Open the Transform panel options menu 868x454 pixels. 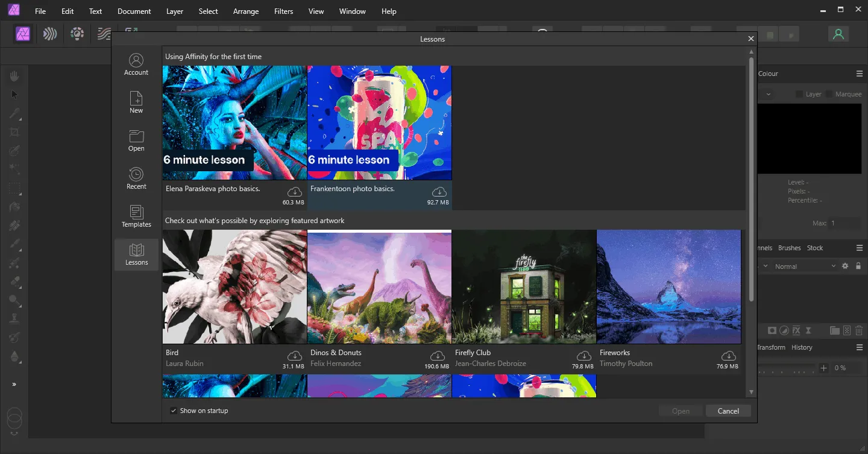[859, 347]
